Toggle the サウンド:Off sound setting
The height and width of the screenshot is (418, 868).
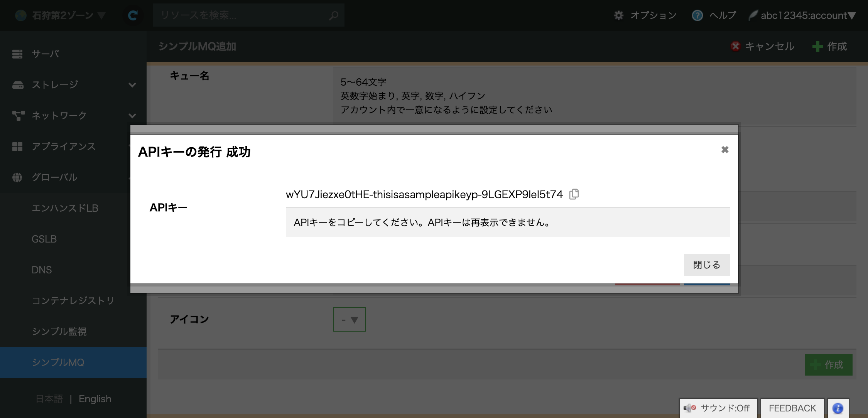718,408
